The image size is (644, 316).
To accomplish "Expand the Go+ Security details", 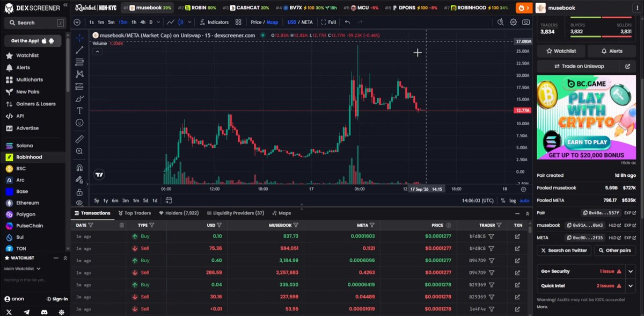I will pyautogui.click(x=631, y=271).
